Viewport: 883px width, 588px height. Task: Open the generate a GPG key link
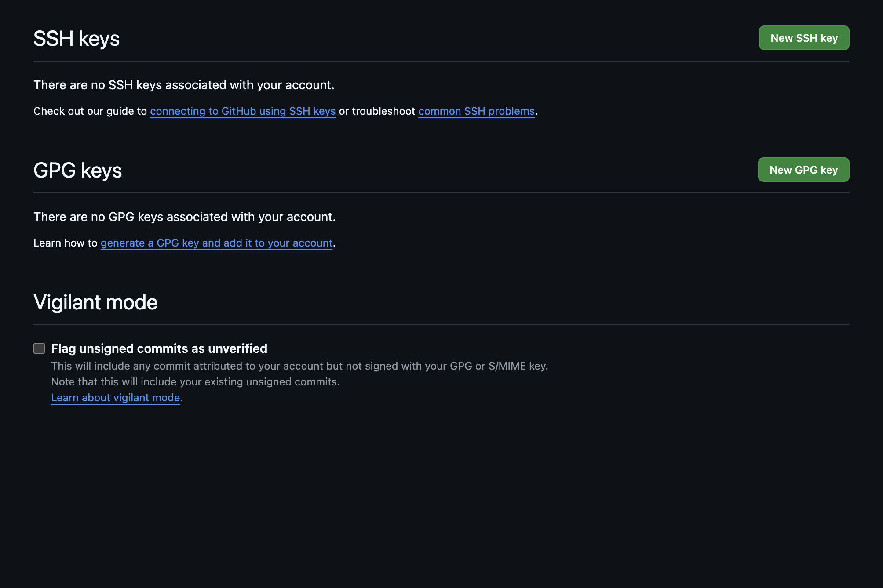pyautogui.click(x=216, y=243)
